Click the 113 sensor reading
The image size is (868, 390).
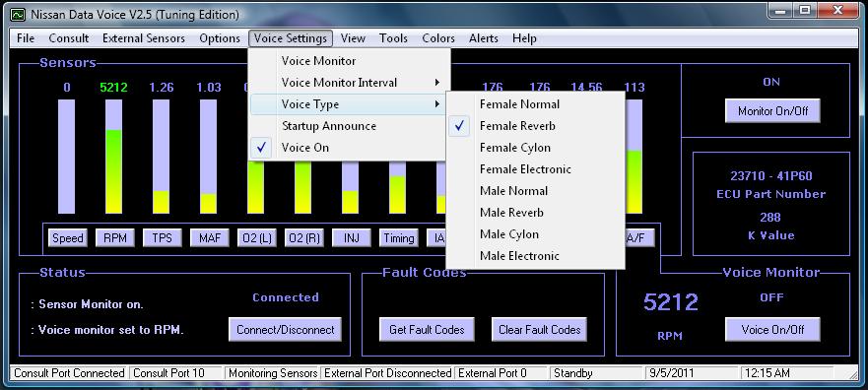tap(634, 88)
